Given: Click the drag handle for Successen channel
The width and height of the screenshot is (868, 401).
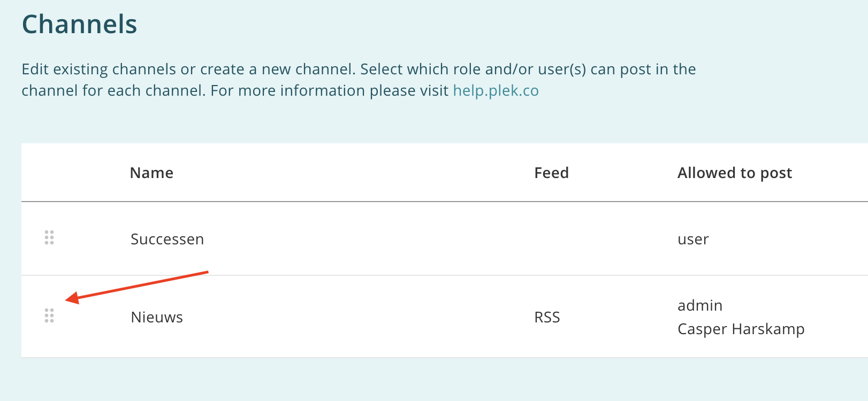Looking at the screenshot, I should coord(49,237).
